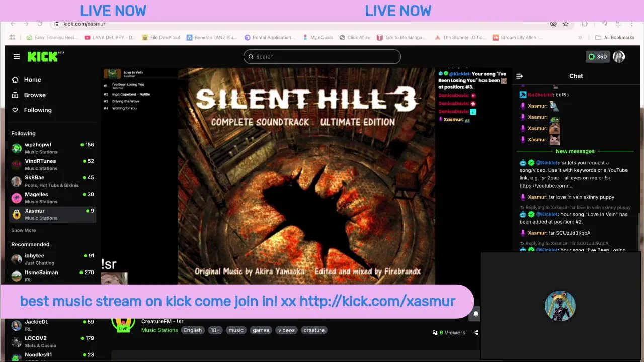The width and height of the screenshot is (644, 362).
Task: Click the Xasmur sidebar avatar icon
Action: pyautogui.click(x=17, y=215)
